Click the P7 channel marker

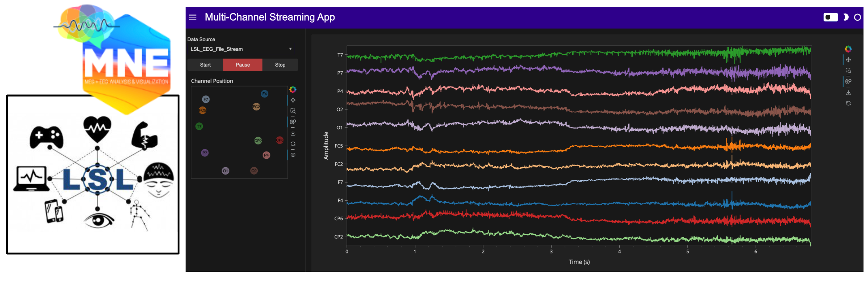[205, 153]
